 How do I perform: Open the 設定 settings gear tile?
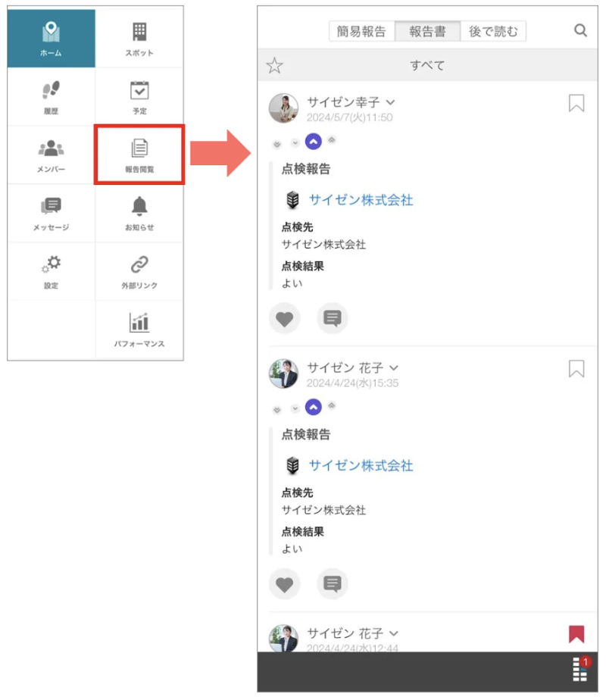pos(51,271)
